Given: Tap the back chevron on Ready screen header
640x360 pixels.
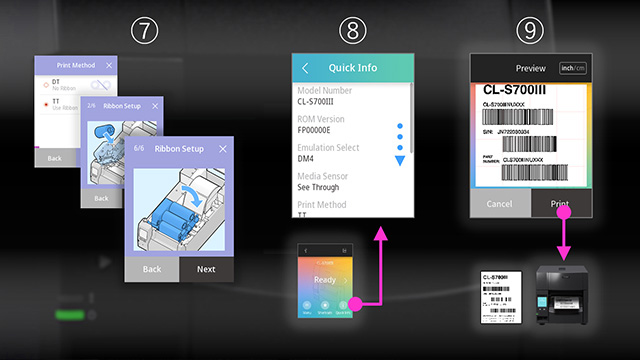Looking at the screenshot, I should pos(306,251).
